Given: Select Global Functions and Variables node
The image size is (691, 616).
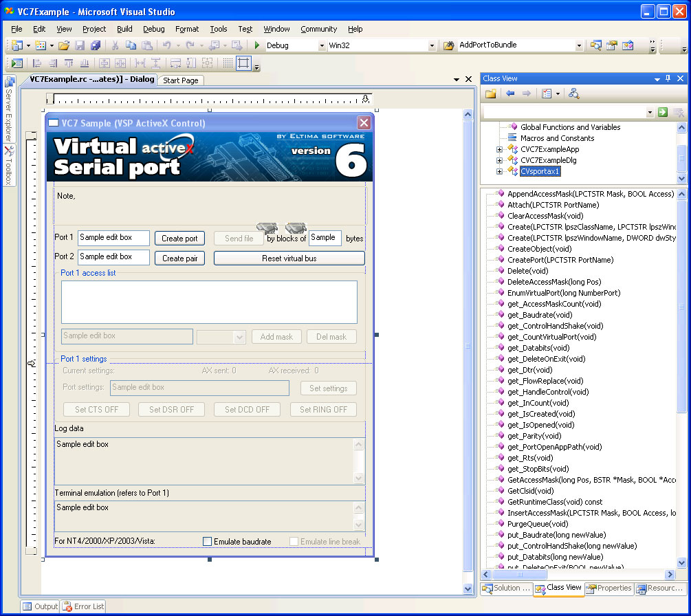Looking at the screenshot, I should click(x=570, y=127).
